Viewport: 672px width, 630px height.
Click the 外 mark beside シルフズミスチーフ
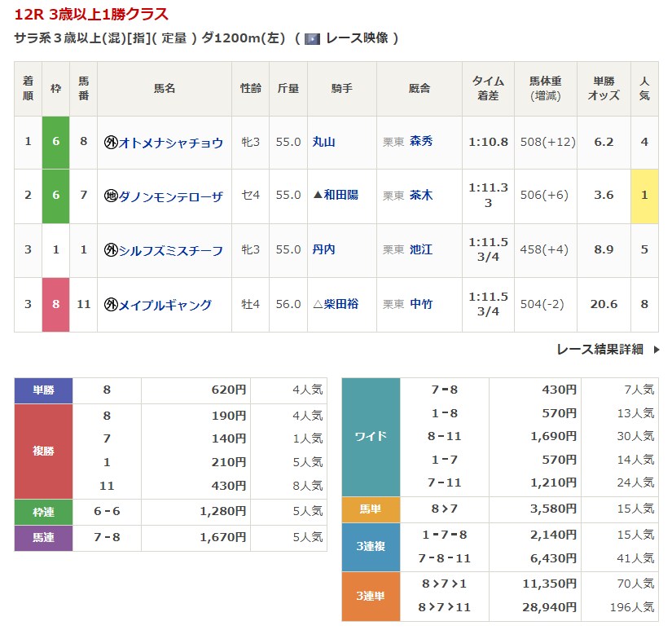pyautogui.click(x=112, y=250)
